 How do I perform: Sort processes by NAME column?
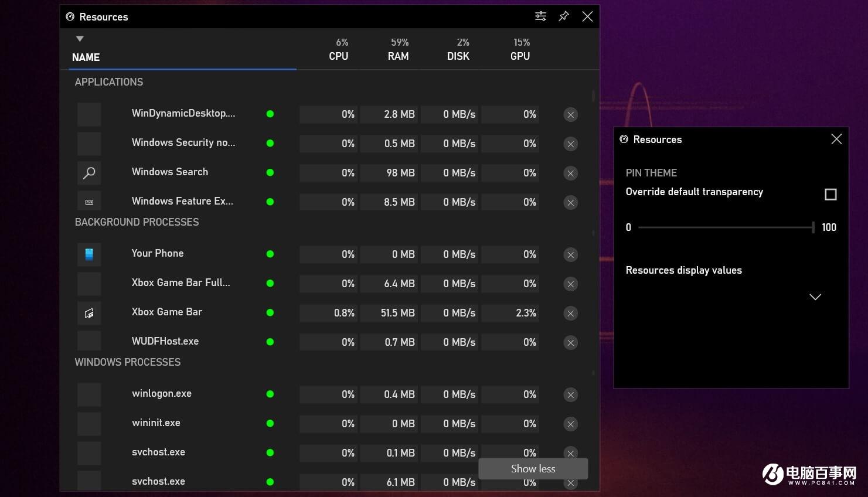tap(86, 57)
